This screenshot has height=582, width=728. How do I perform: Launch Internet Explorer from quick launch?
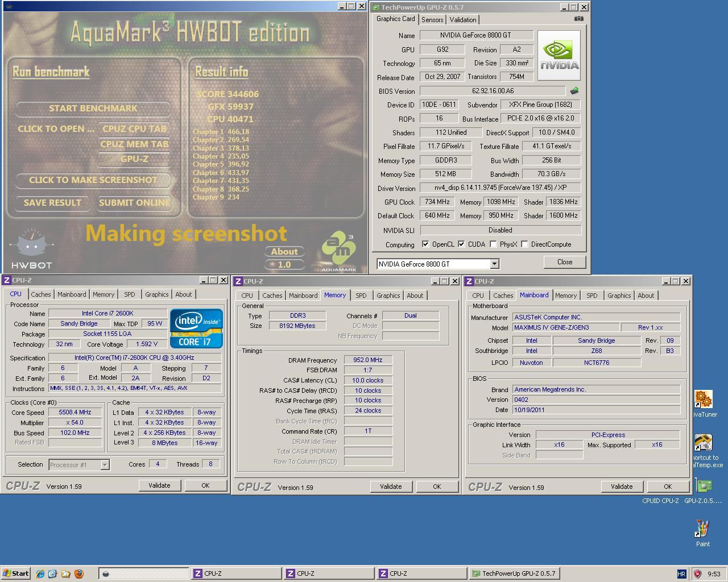pyautogui.click(x=40, y=573)
